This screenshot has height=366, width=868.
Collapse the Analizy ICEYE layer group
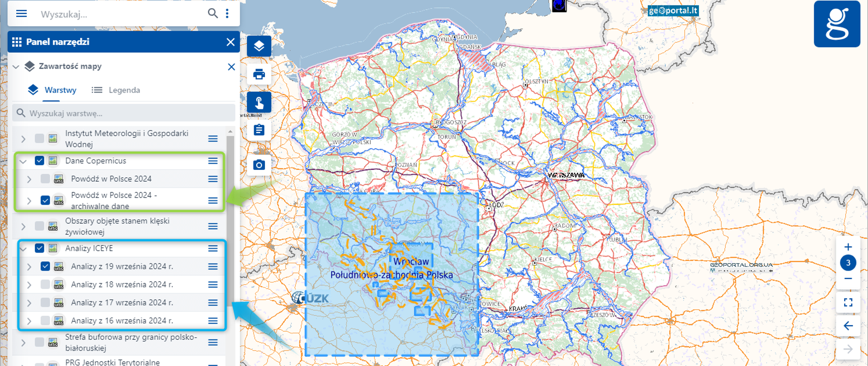click(x=24, y=249)
